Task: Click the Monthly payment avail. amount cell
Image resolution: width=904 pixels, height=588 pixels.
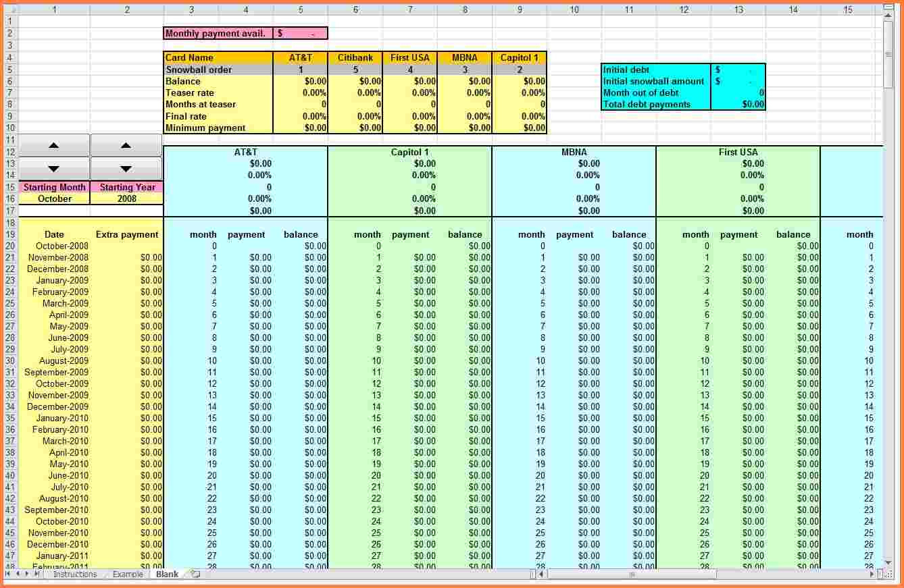Action: [300, 34]
